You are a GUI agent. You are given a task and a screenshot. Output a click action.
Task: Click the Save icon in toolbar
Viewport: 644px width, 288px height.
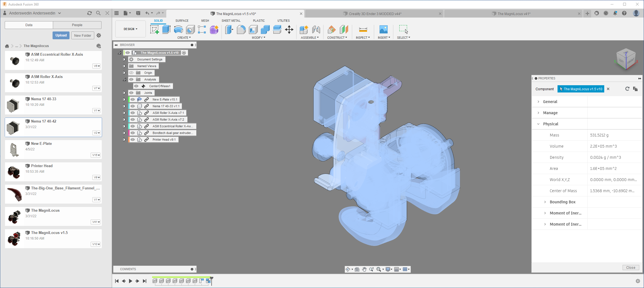[x=138, y=13]
